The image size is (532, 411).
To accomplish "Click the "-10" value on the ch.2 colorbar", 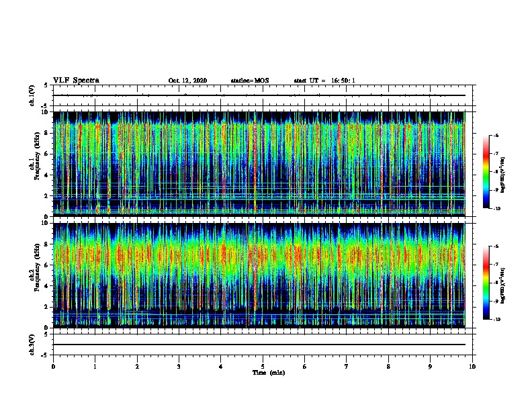I will (496, 320).
